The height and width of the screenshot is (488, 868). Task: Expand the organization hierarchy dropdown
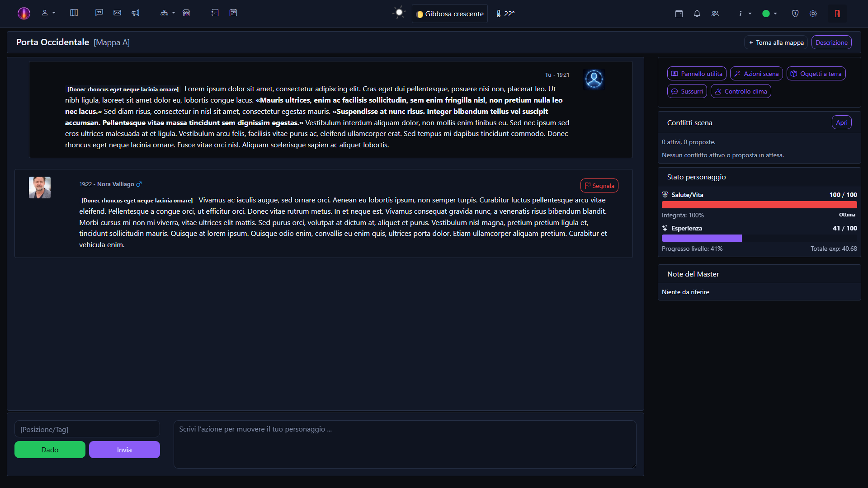(x=167, y=13)
